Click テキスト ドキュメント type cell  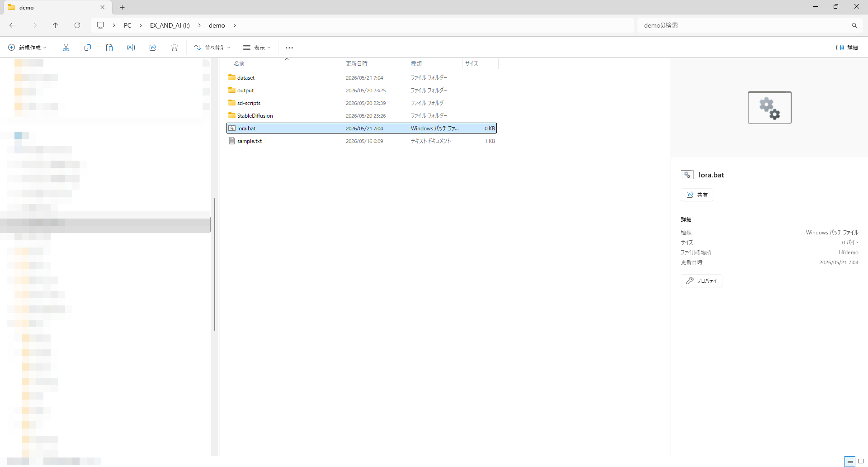(x=431, y=141)
